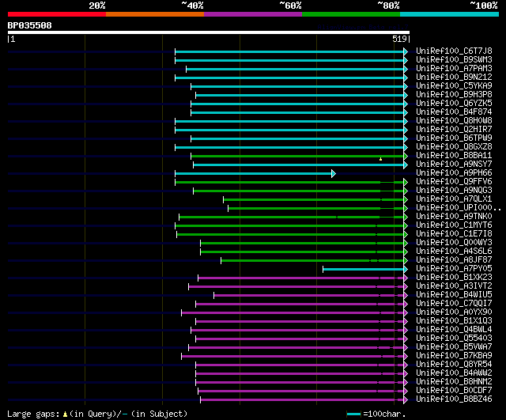Click UniRef100_Q8H0W8 label
This screenshot has width=506, height=420.
454,121
